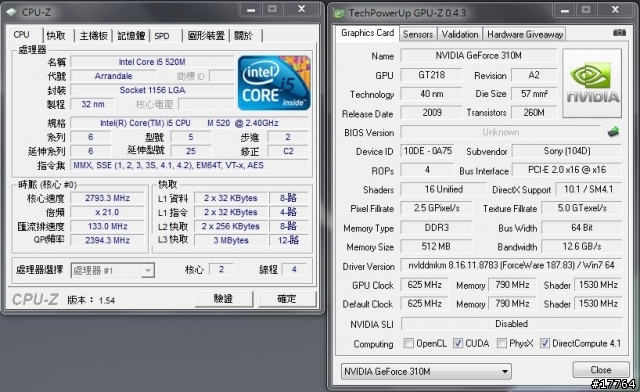Toggle the PhysX checkbox
Viewport: 640px width, 392px height.
pyautogui.click(x=502, y=343)
